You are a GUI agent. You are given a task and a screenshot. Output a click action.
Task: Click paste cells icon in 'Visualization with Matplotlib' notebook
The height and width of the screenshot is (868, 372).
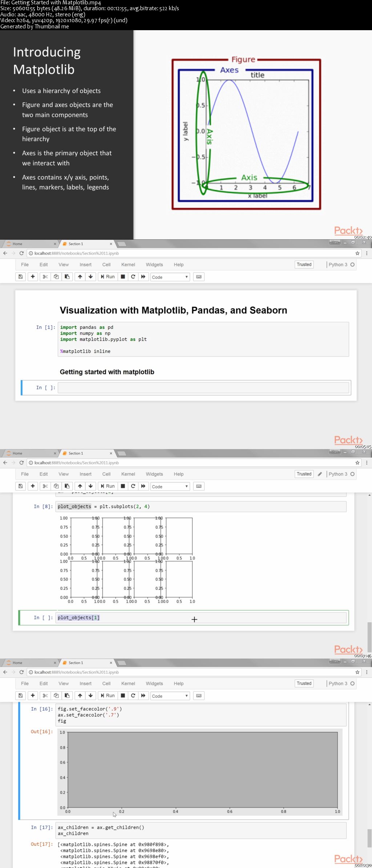pos(67,277)
